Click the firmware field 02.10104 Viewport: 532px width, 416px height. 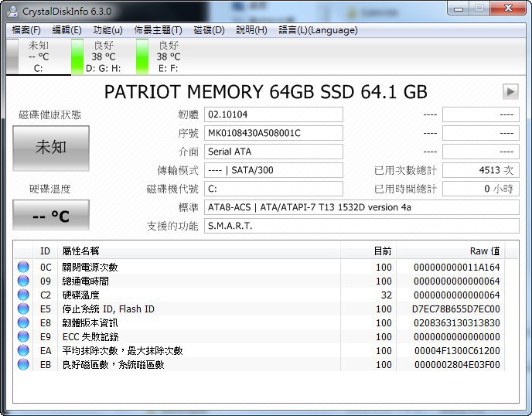tap(274, 114)
